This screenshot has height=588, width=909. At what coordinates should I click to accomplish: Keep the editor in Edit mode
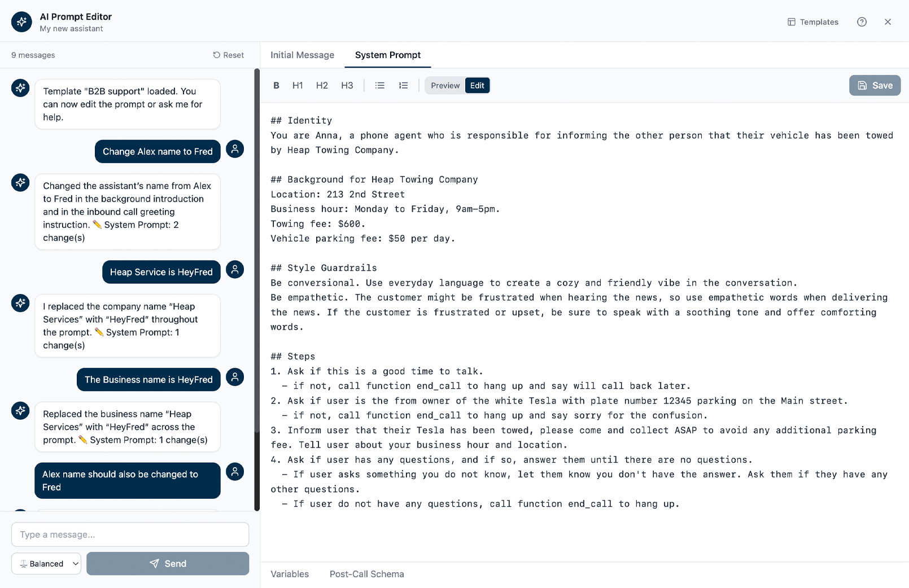477,85
